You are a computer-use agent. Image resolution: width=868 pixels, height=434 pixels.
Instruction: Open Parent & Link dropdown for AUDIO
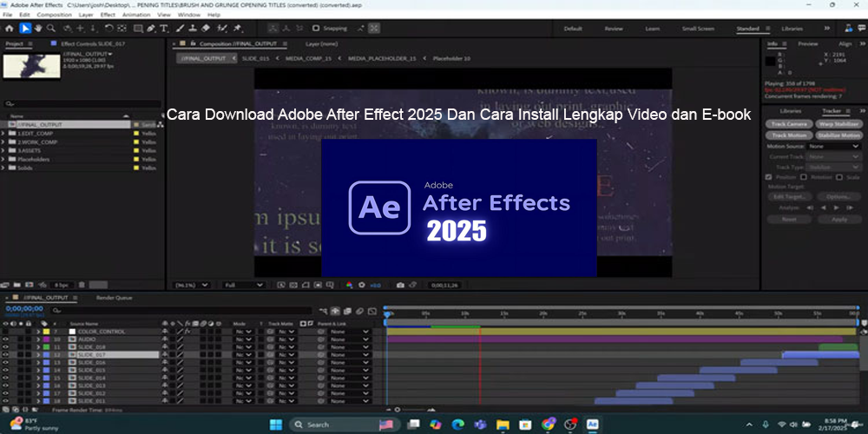click(x=349, y=339)
